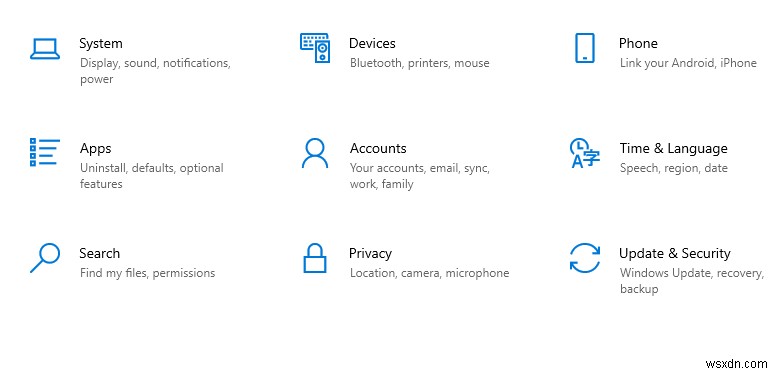Screen dimensions: 779x374
Task: Open the Search settings heading
Action: pos(99,253)
